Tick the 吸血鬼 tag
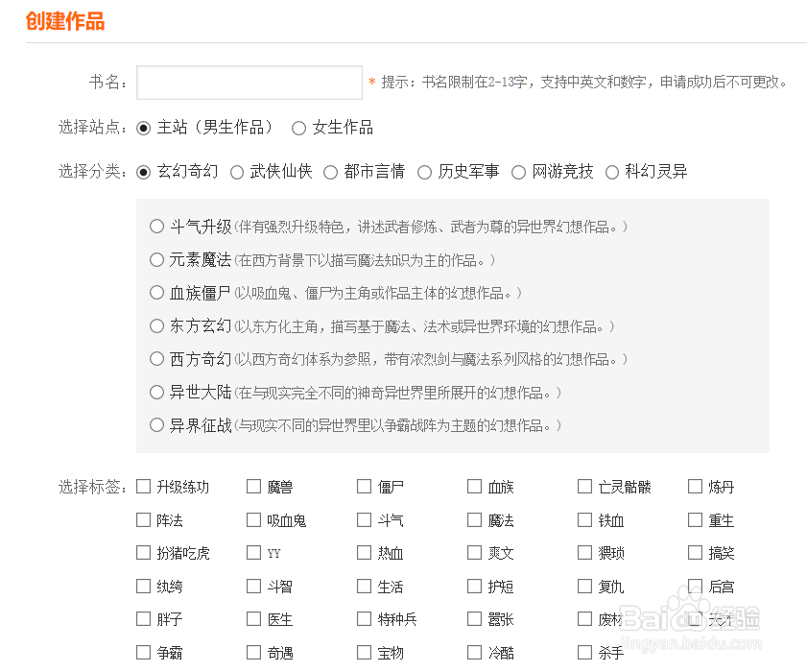Viewport: 807px width, 672px height. click(x=253, y=520)
